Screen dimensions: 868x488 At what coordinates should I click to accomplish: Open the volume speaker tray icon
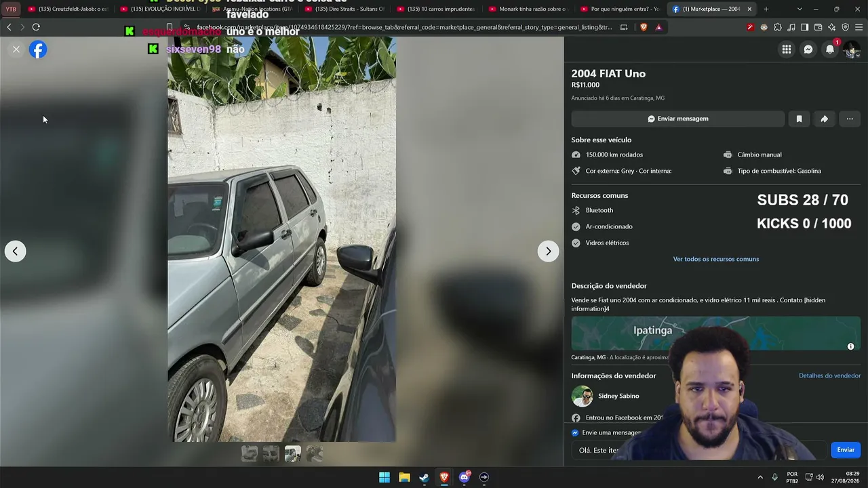(x=821, y=477)
